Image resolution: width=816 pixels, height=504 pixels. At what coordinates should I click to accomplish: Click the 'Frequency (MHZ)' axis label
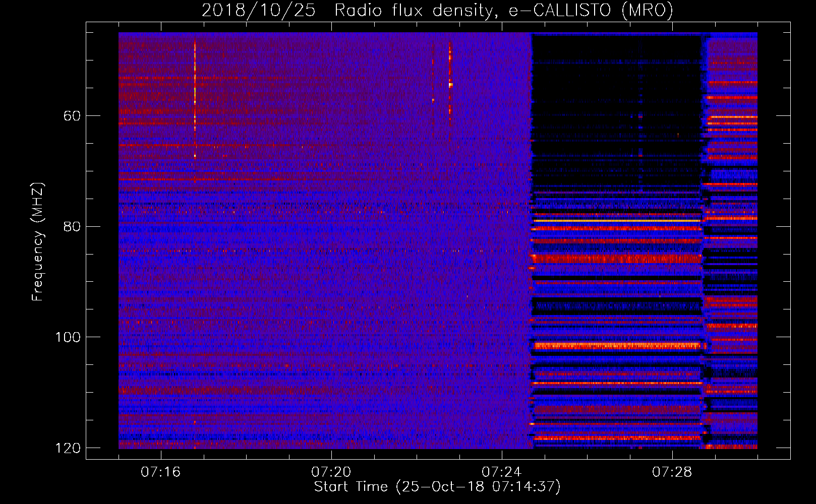click(x=38, y=242)
